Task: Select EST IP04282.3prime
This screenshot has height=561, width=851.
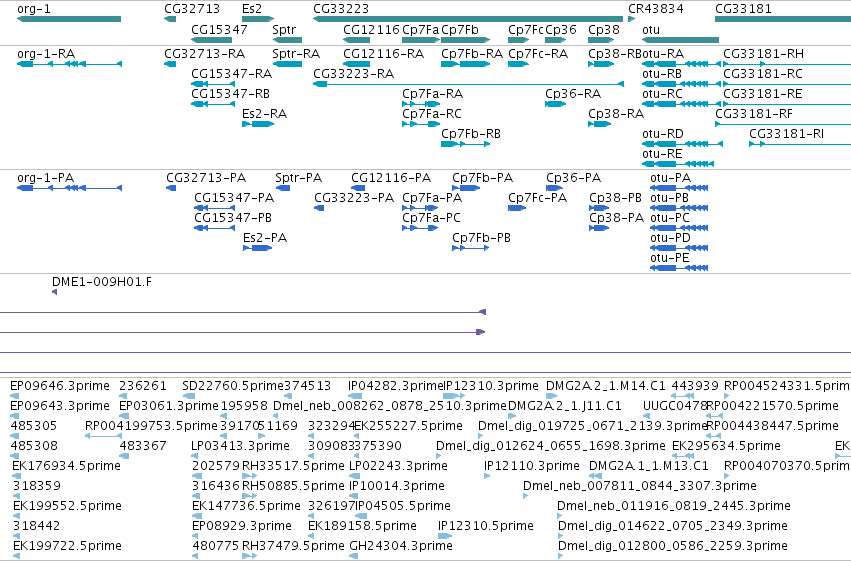Action: coord(355,396)
